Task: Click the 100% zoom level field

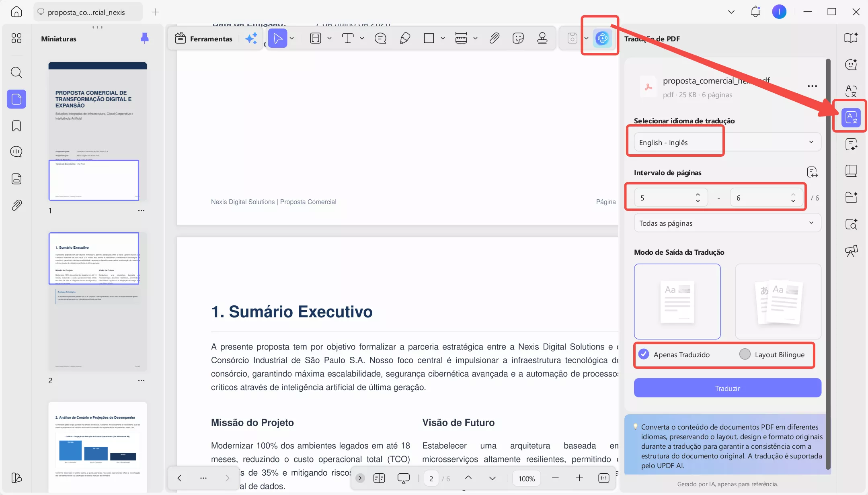Action: click(526, 478)
